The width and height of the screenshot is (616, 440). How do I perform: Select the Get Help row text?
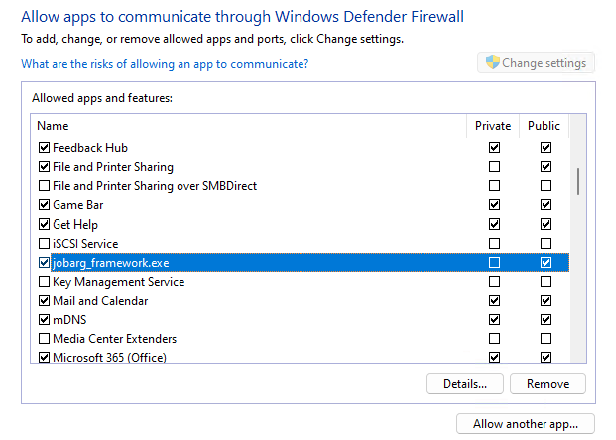tap(75, 224)
